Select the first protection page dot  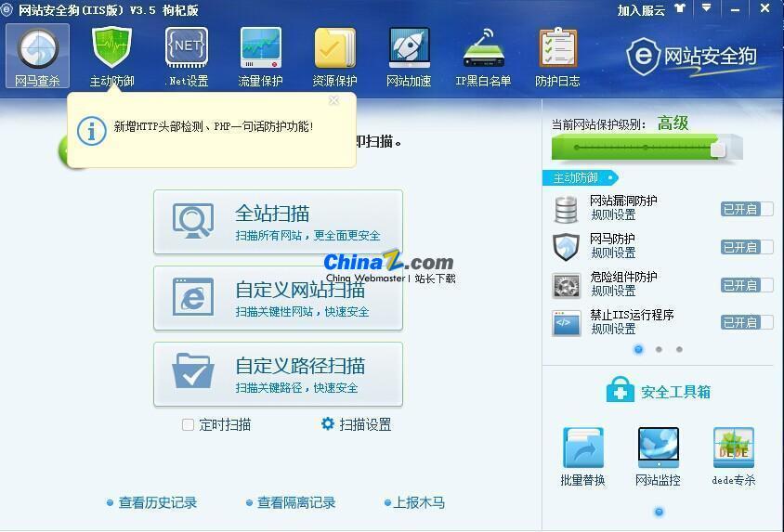(x=638, y=349)
